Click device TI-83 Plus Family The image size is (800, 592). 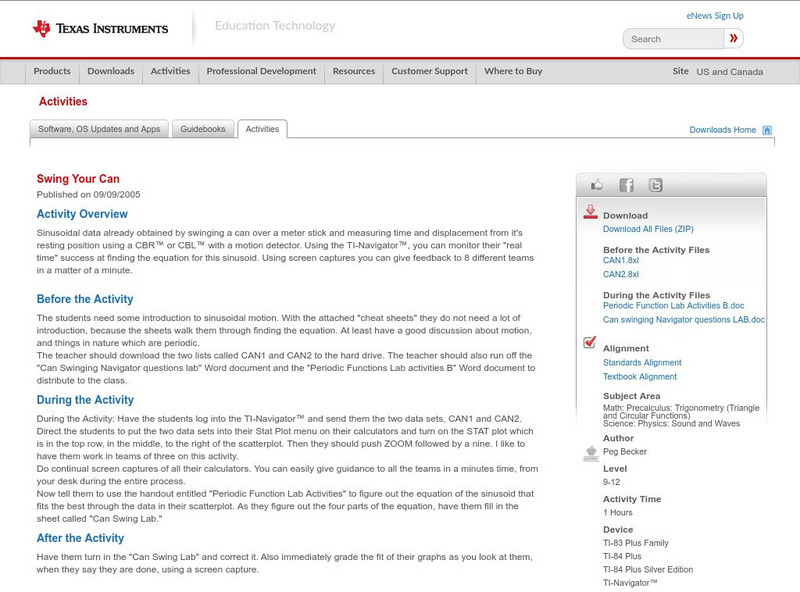636,543
